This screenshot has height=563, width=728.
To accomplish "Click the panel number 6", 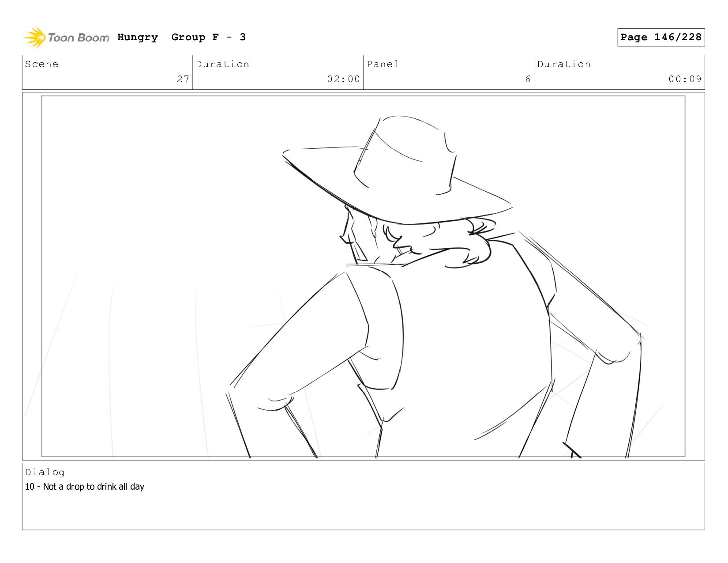I will [528, 79].
